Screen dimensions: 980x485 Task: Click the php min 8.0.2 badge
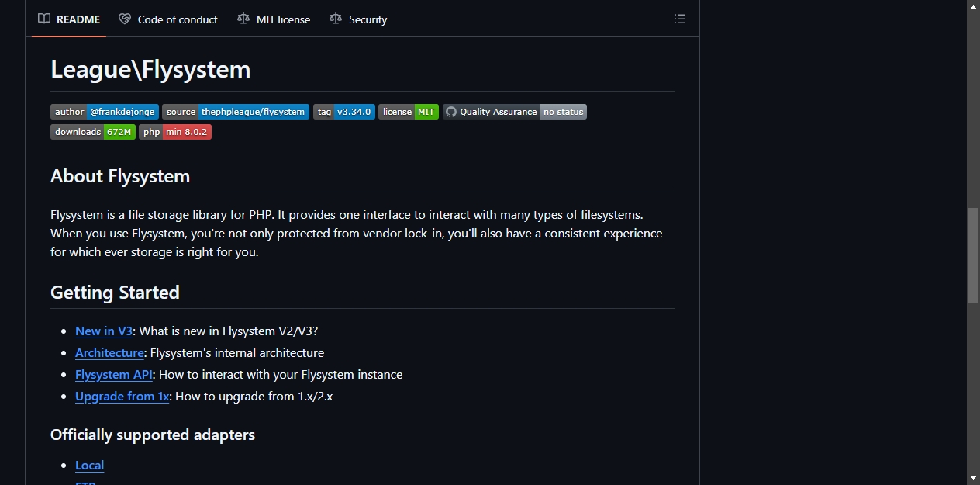pos(175,132)
